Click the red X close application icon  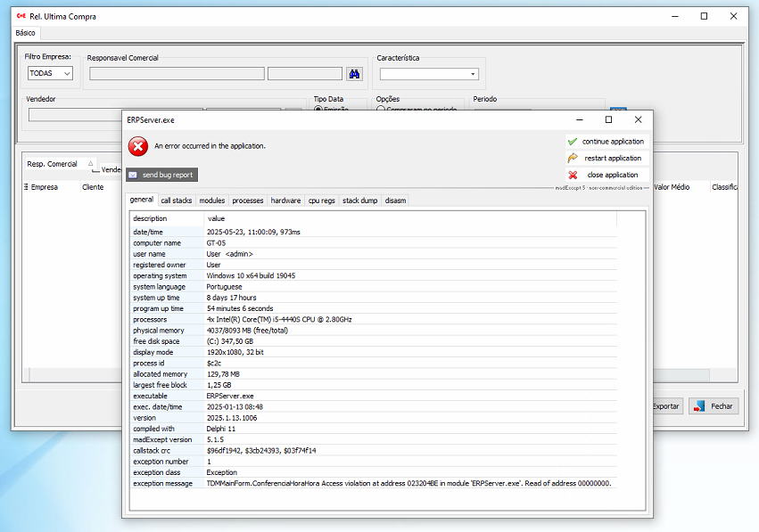(x=573, y=175)
